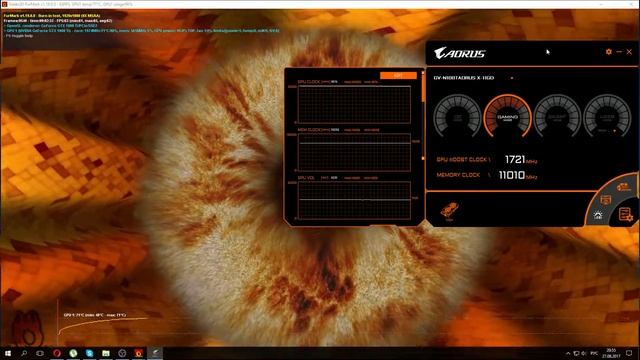Click the AORUS logo
This screenshot has height=360, width=640.
(460, 53)
